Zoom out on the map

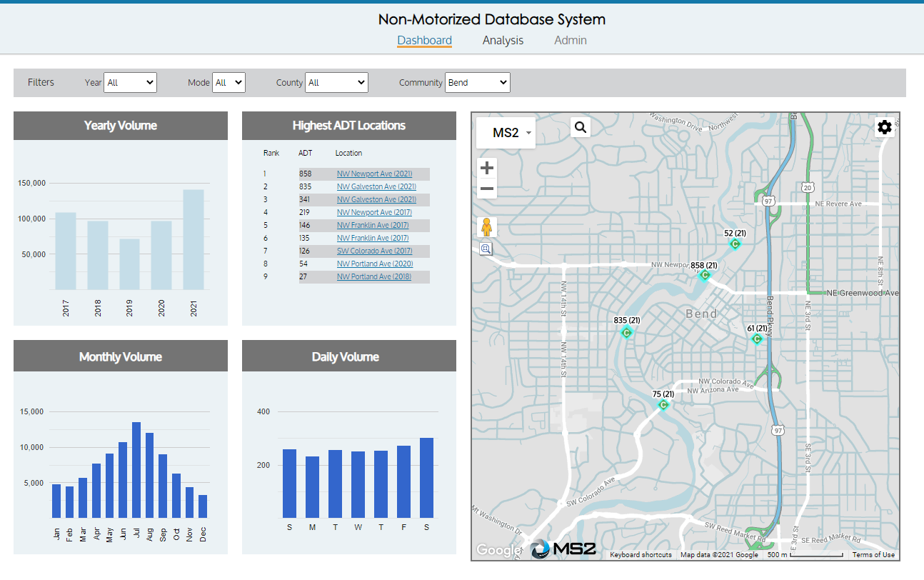[486, 188]
